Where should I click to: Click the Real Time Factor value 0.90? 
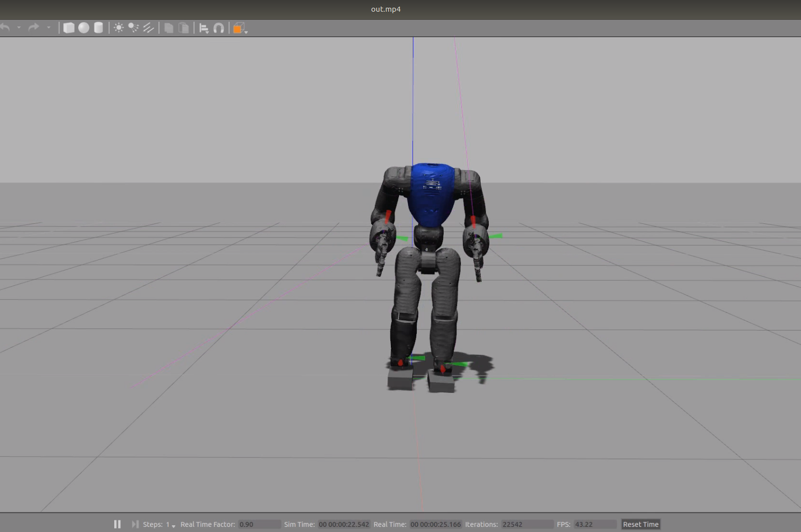[259, 524]
